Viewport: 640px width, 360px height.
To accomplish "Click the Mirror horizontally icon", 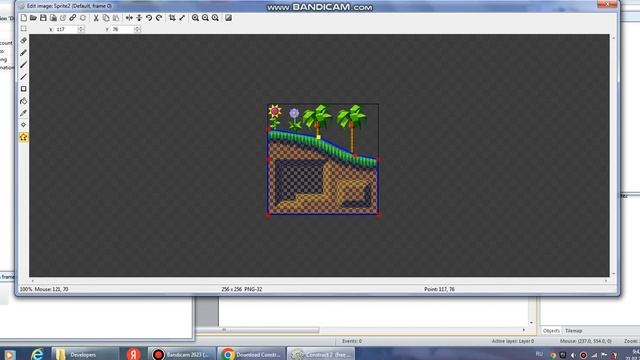I will 129,18.
